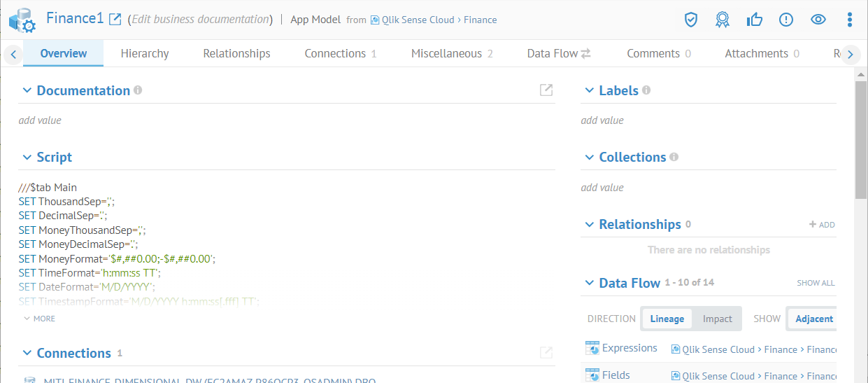Click the shield certify icon

point(691,20)
